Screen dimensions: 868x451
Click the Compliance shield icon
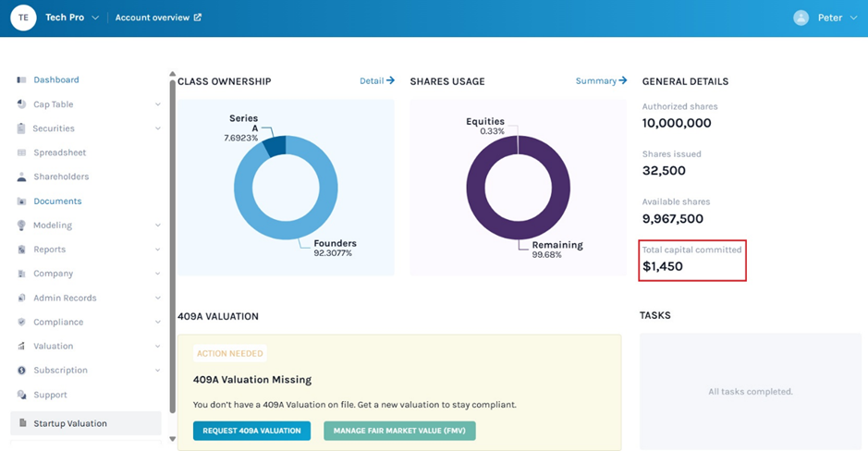coord(21,323)
